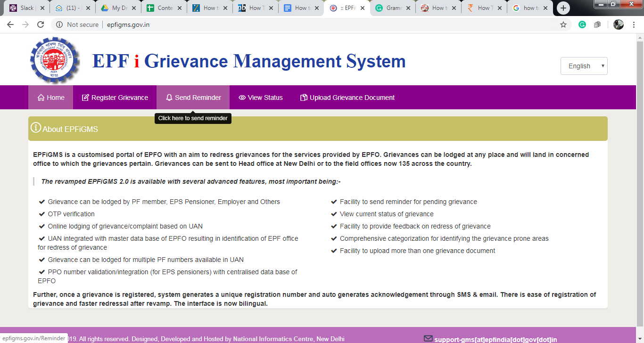This screenshot has width=644, height=343.
Task: Reload the current page
Action: pos(41,24)
